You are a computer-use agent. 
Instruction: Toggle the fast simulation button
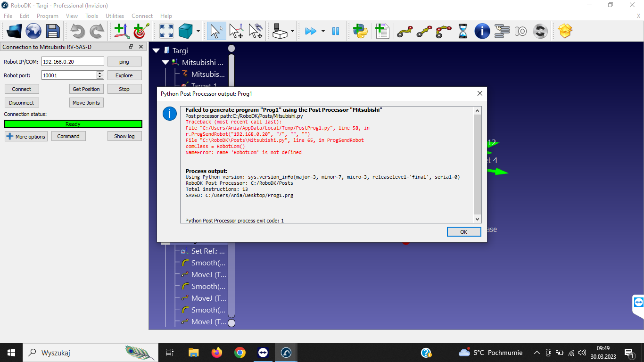tap(310, 31)
